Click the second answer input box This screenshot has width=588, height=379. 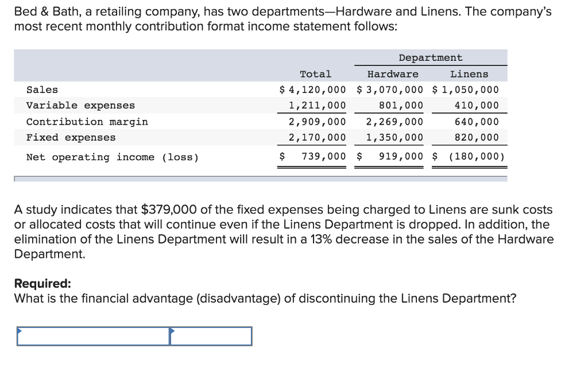(211, 337)
